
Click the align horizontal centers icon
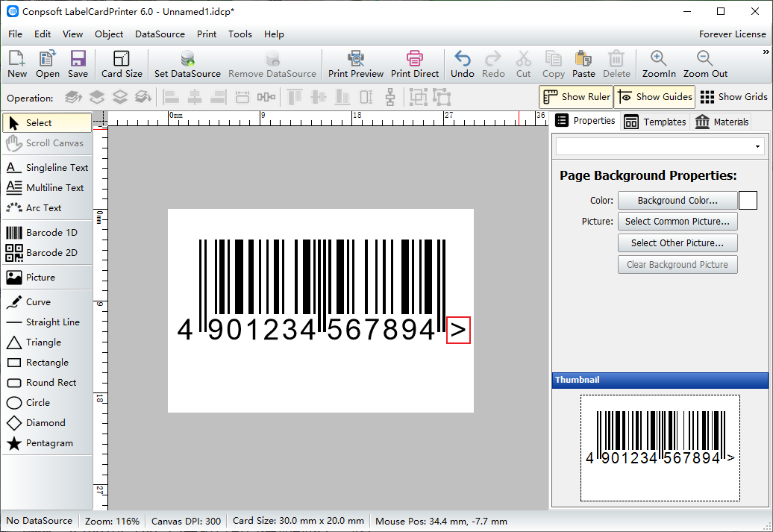click(195, 97)
